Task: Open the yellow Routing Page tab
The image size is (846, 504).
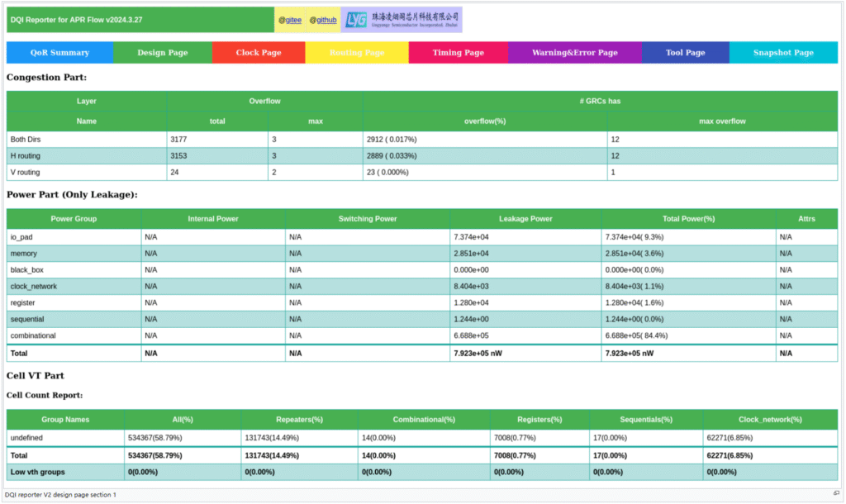Action: (x=357, y=53)
